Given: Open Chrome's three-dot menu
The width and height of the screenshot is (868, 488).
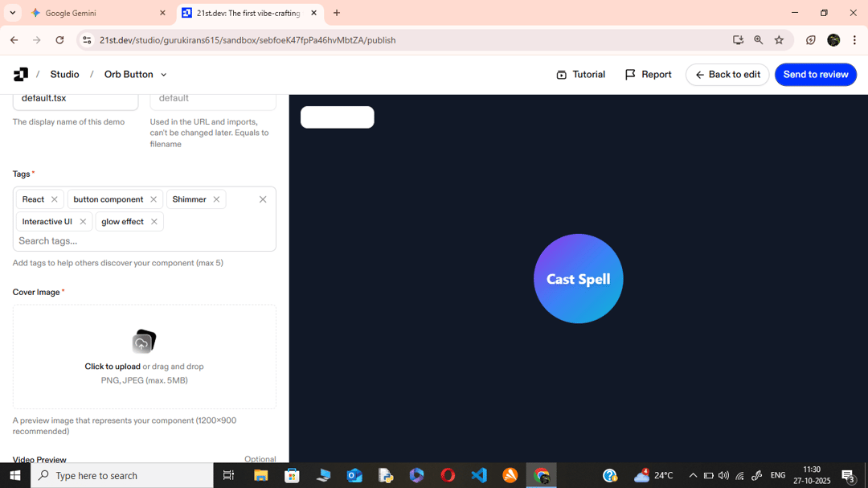Looking at the screenshot, I should (x=854, y=40).
